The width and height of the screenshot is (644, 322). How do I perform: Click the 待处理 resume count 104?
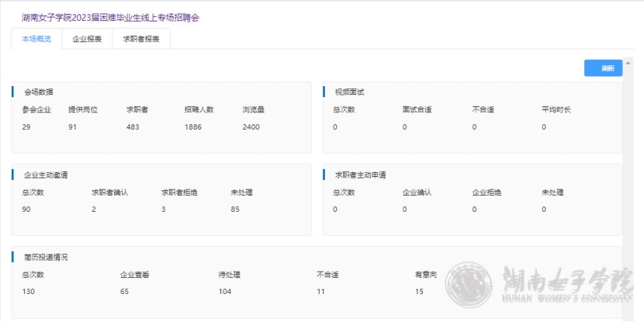click(227, 291)
